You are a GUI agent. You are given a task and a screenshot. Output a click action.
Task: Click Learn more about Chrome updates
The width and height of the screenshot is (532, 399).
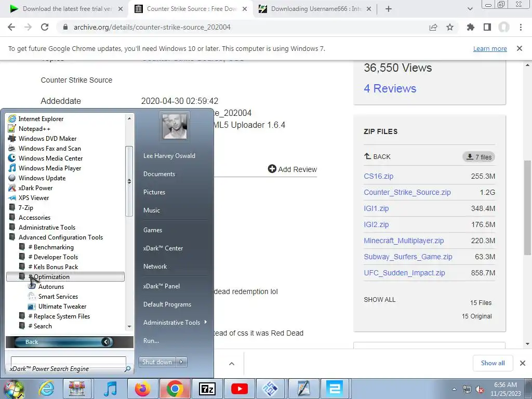490,48
